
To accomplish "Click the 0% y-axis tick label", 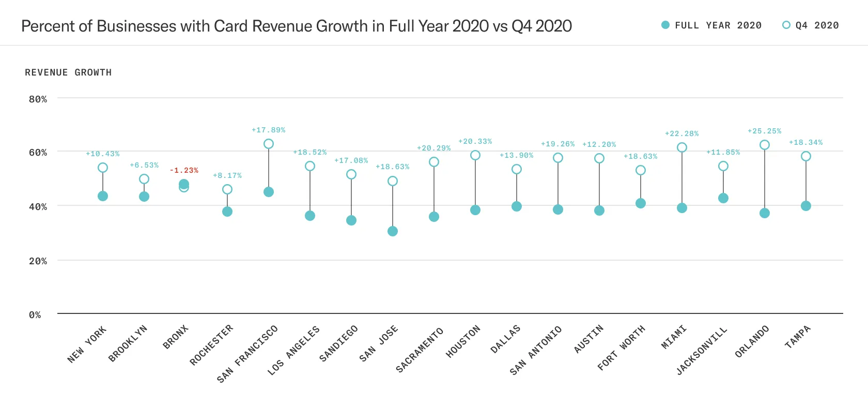I will coord(35,314).
